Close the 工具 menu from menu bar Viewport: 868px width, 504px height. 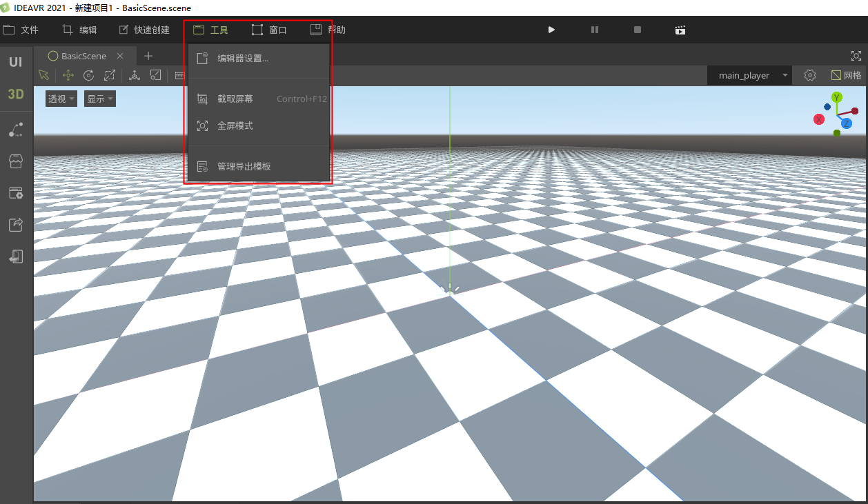(x=210, y=30)
